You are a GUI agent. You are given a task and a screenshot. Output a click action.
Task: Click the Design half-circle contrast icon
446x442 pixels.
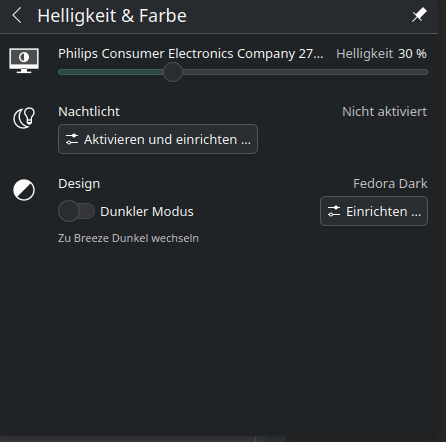point(24,190)
